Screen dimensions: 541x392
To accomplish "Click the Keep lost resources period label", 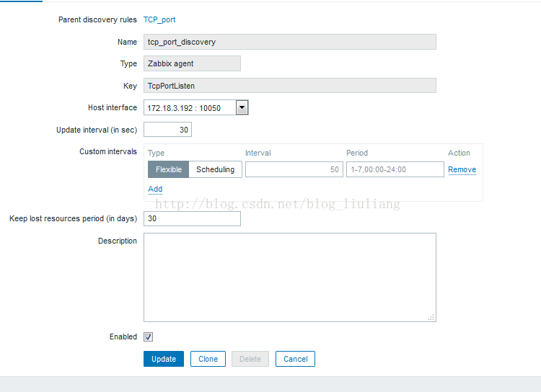I will pos(73,218).
